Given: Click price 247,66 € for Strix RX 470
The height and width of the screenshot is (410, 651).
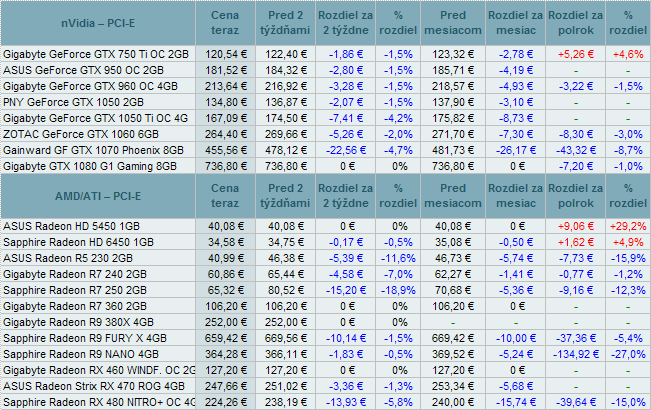Looking at the screenshot, I should pos(225,386).
